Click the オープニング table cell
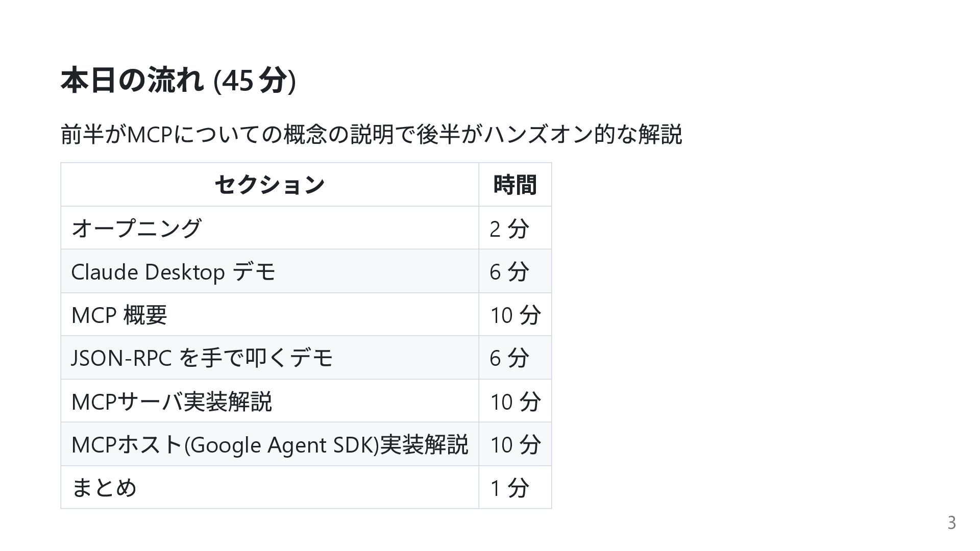The image size is (980, 551). [x=136, y=228]
